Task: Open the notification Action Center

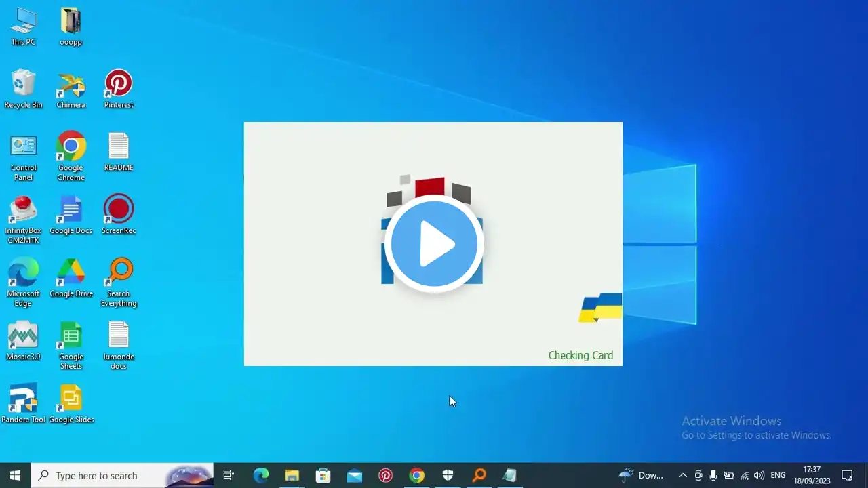Action: coord(847,475)
